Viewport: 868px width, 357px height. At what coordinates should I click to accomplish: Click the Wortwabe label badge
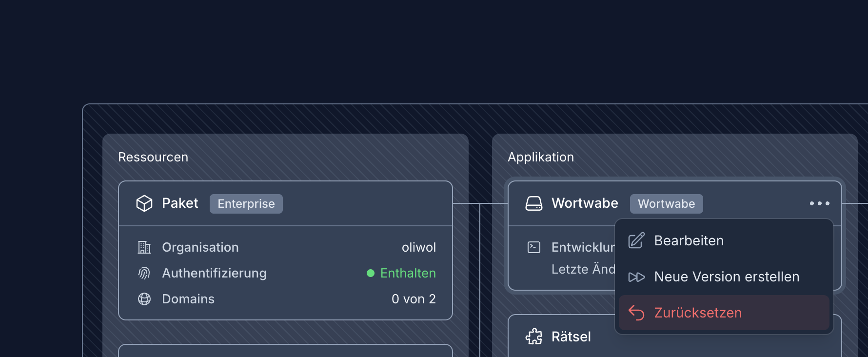(666, 204)
